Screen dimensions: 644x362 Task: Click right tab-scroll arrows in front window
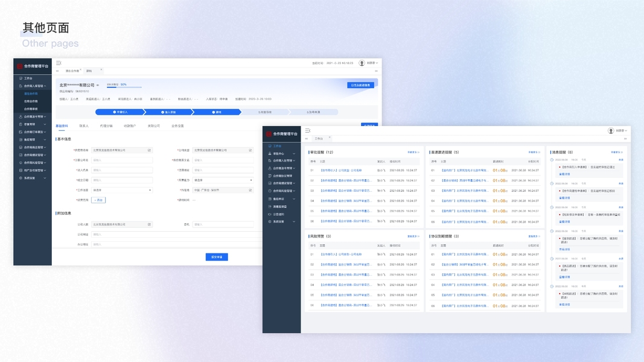point(625,139)
